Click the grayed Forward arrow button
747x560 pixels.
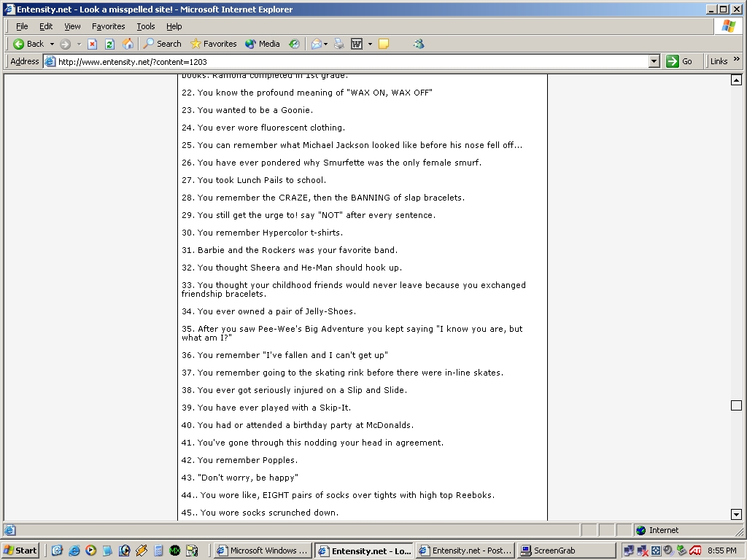pos(65,44)
